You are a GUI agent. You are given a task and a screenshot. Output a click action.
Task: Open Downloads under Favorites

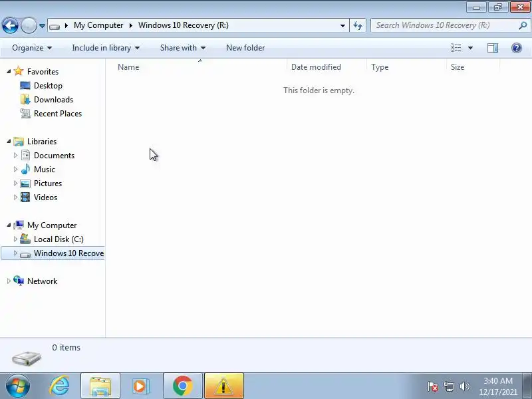53,99
